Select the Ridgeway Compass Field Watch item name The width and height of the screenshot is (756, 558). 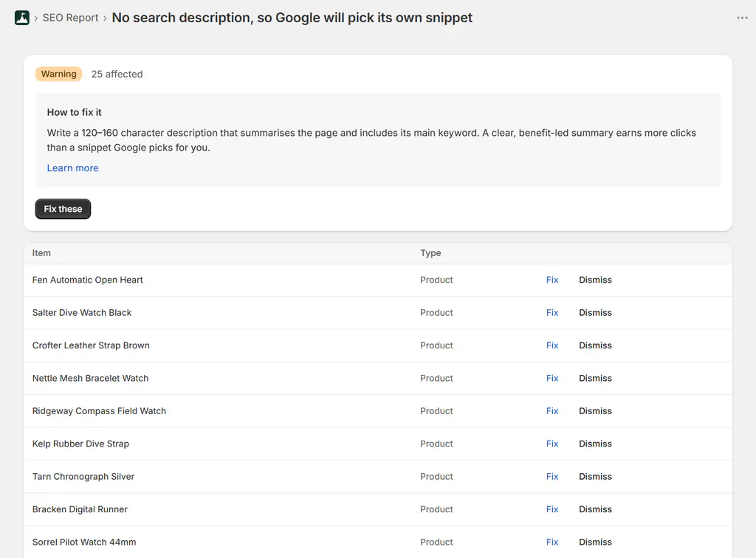click(x=99, y=411)
